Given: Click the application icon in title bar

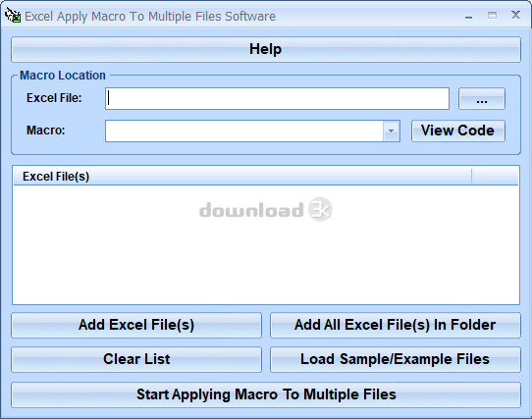Looking at the screenshot, I should pos(13,16).
